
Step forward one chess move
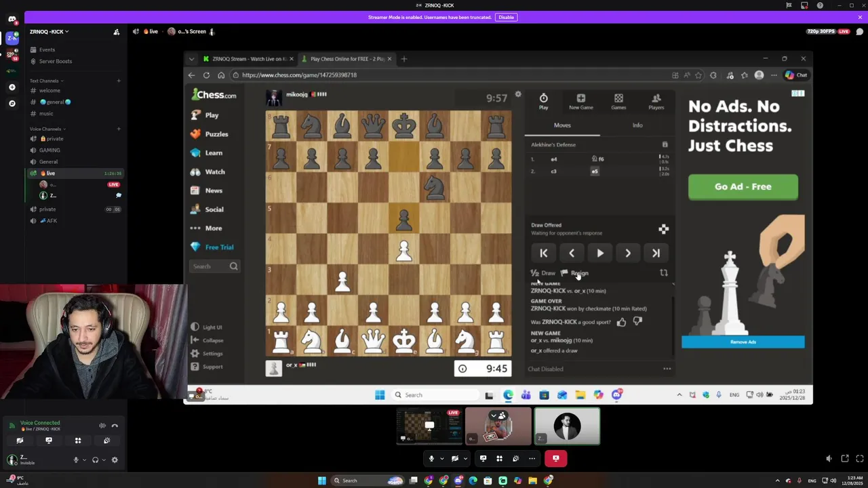628,253
